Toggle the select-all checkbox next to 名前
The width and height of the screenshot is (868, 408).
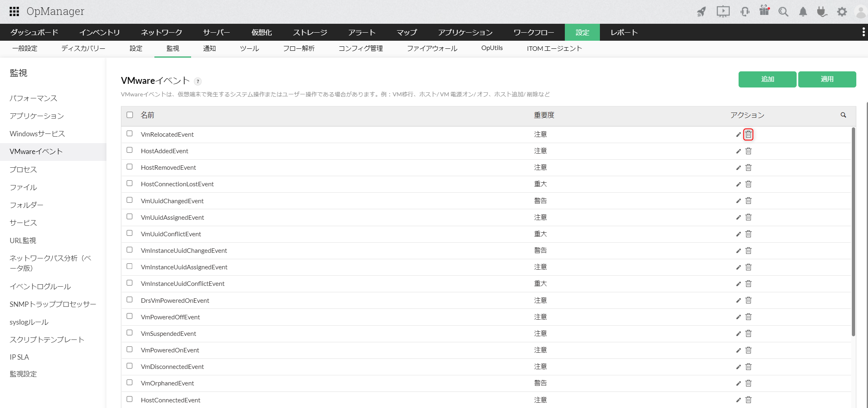[130, 115]
